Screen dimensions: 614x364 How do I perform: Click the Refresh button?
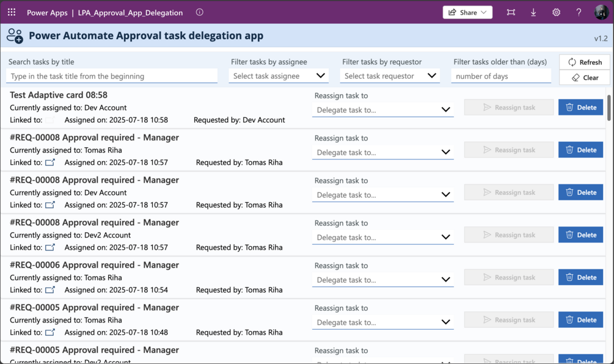pyautogui.click(x=585, y=62)
